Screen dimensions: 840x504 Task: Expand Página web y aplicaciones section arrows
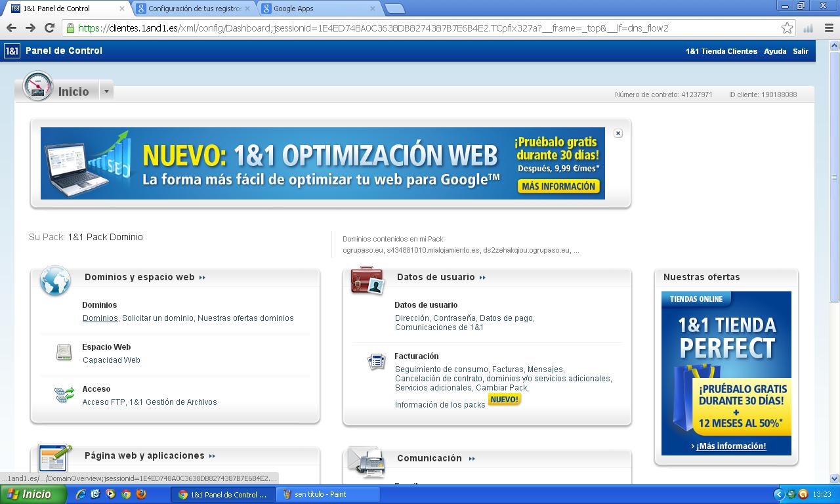coord(212,456)
